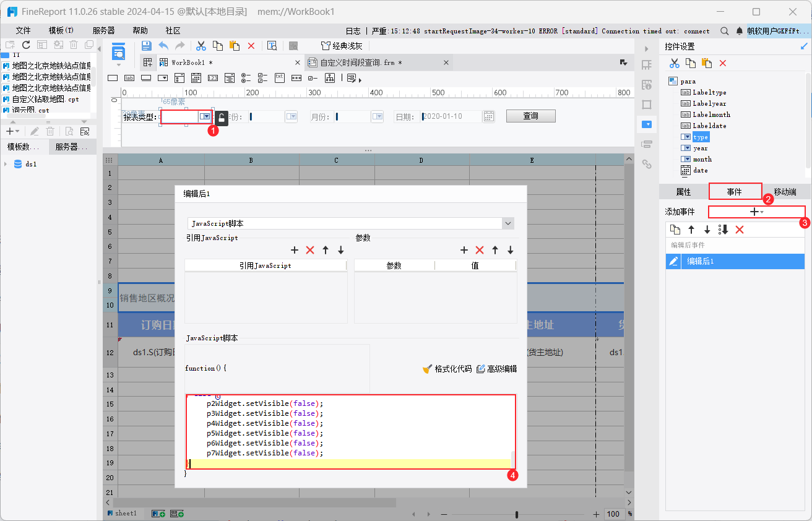Open cell element panel in right sidebar
This screenshot has height=521, width=812.
[x=647, y=64]
